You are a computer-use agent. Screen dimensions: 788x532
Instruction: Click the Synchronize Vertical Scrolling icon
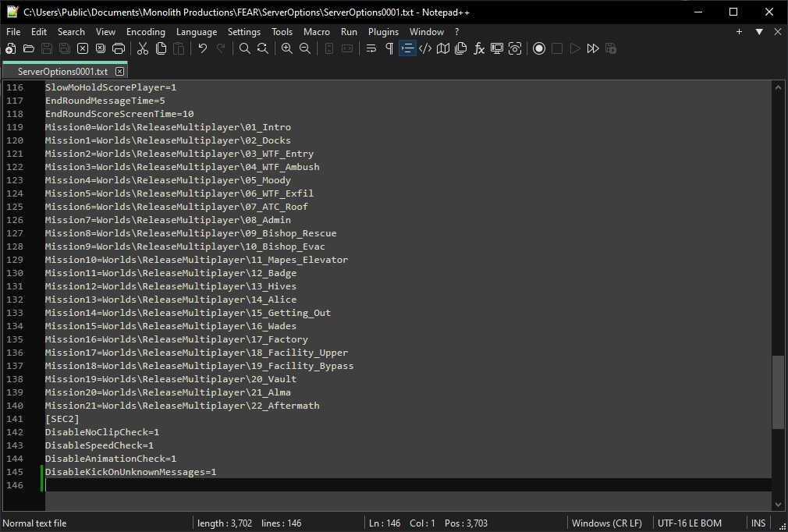click(329, 48)
